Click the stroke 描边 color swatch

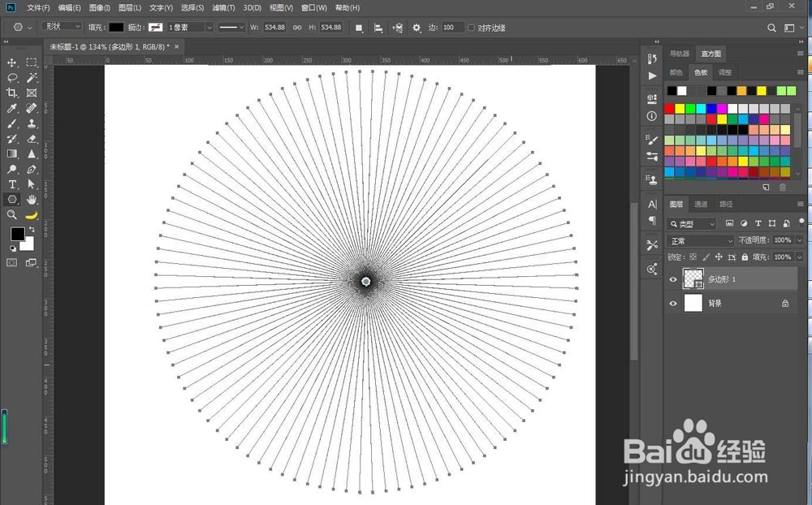point(155,28)
